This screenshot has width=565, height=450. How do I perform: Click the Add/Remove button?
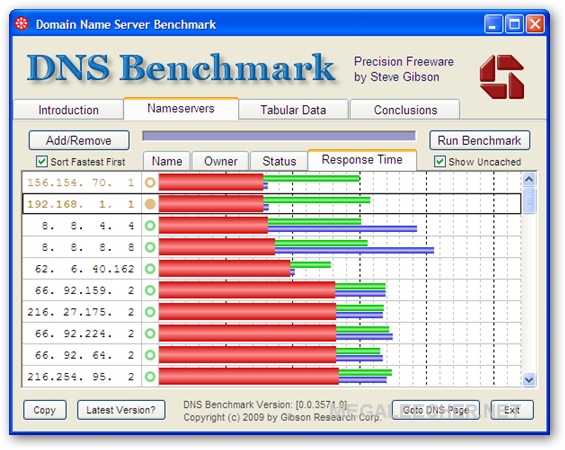79,140
